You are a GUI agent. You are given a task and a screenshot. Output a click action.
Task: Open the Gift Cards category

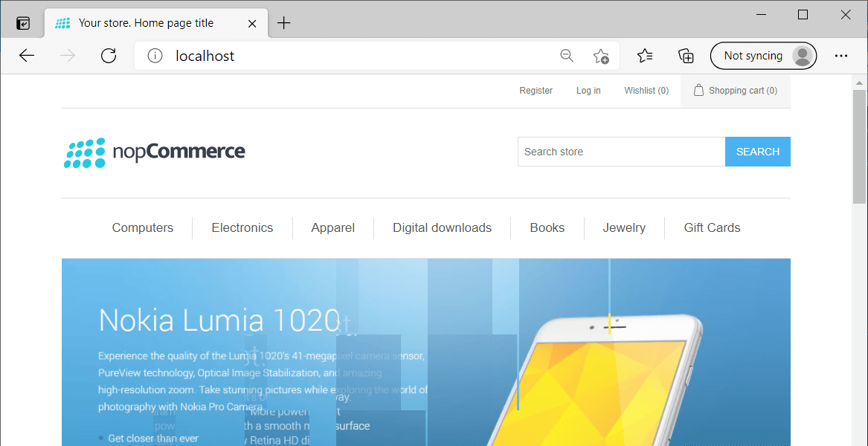[x=712, y=227]
